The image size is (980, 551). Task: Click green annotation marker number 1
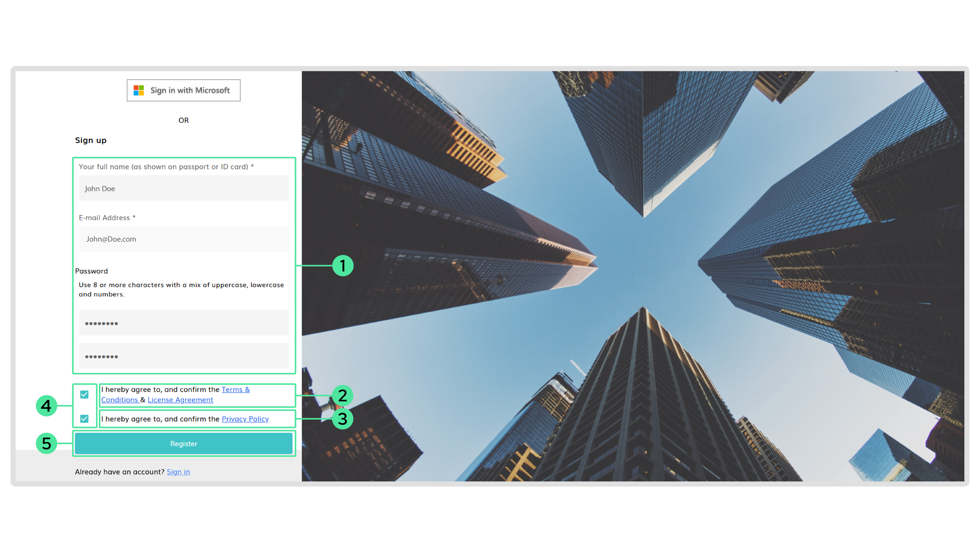click(343, 265)
